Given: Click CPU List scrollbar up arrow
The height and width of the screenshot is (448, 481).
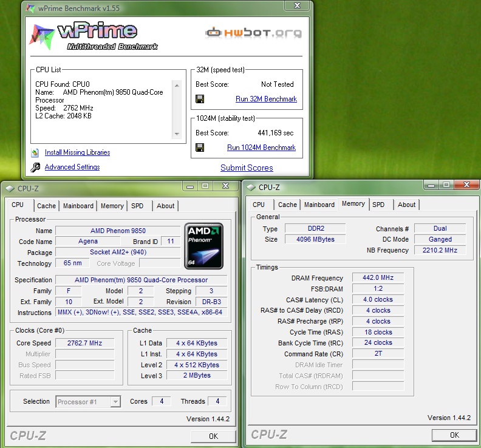Looking at the screenshot, I should click(x=177, y=86).
